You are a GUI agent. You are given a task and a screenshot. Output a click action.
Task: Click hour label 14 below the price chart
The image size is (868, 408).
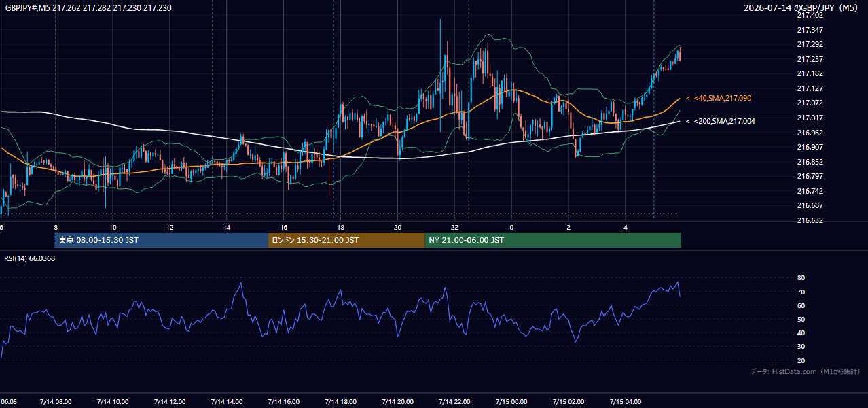[227, 227]
